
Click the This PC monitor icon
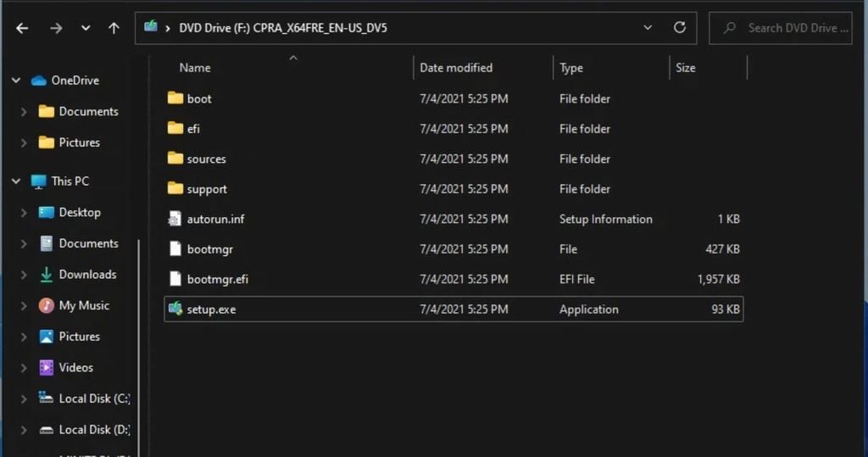pos(39,181)
